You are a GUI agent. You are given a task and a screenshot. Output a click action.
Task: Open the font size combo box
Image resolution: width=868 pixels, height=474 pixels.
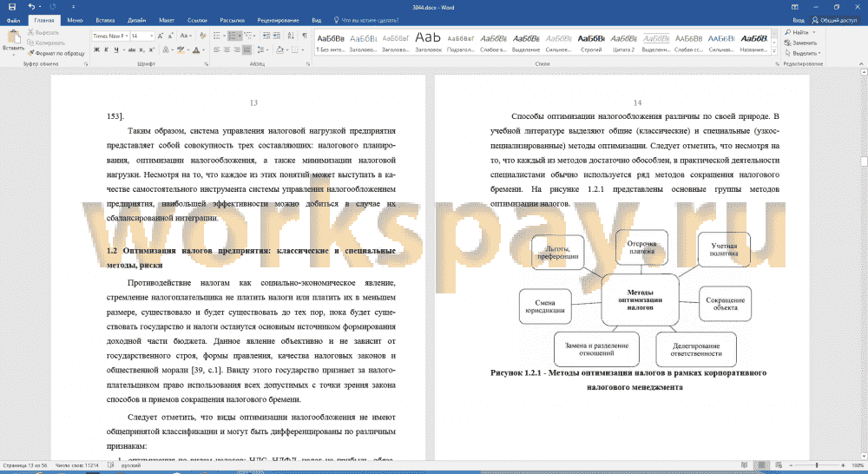pyautogui.click(x=141, y=36)
